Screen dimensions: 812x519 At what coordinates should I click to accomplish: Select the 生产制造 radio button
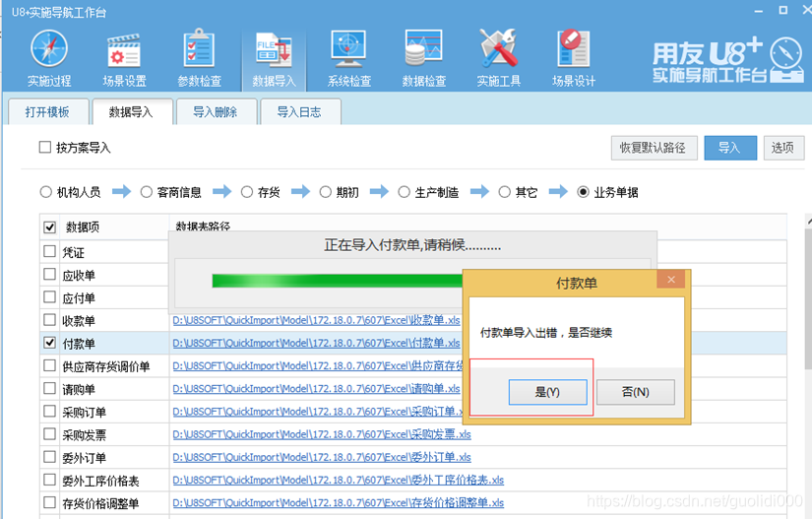point(404,192)
